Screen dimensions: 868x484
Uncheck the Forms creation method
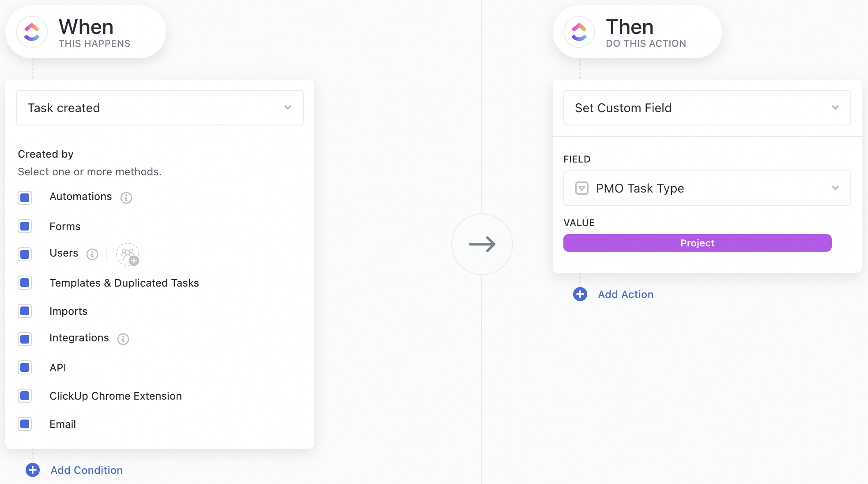[25, 226]
